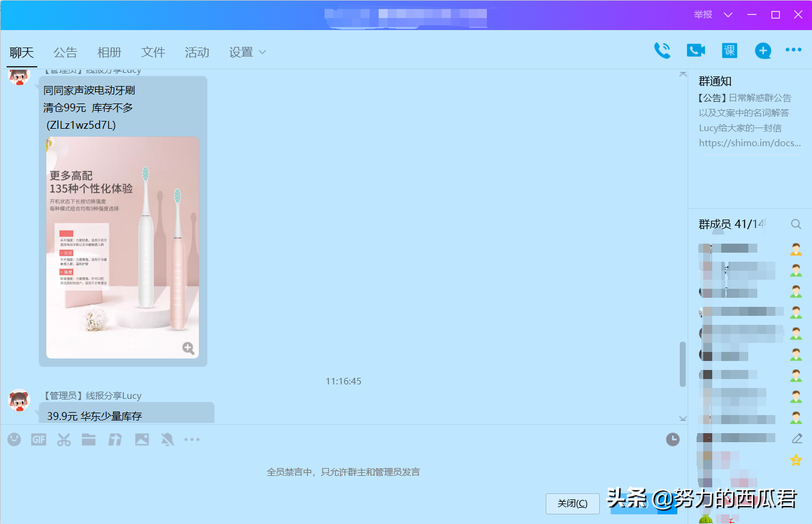Search group members with the magnifier icon

pos(796,224)
